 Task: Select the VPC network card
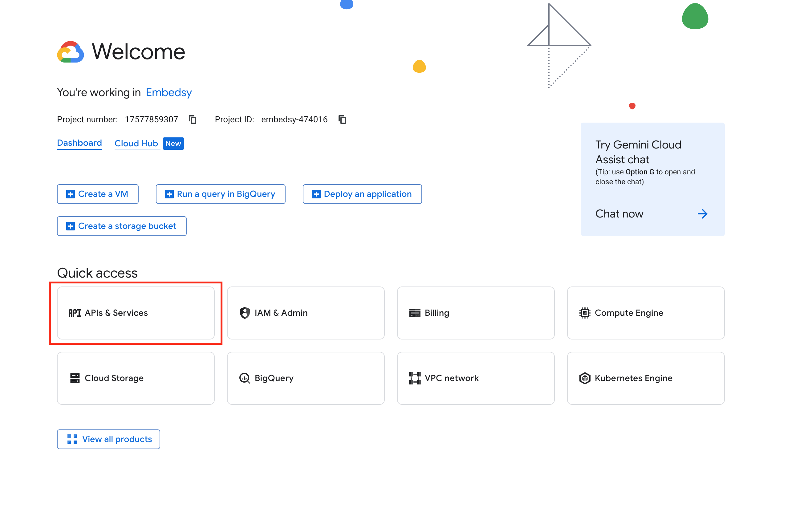pos(475,378)
